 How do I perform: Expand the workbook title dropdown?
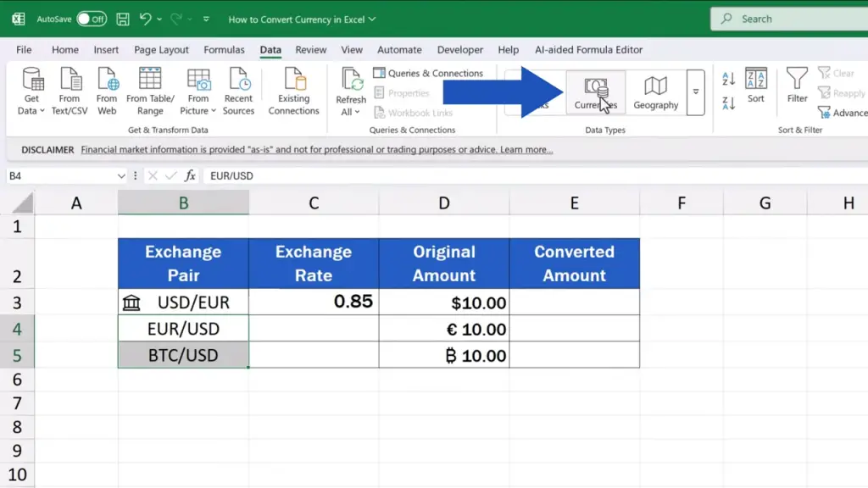click(372, 19)
